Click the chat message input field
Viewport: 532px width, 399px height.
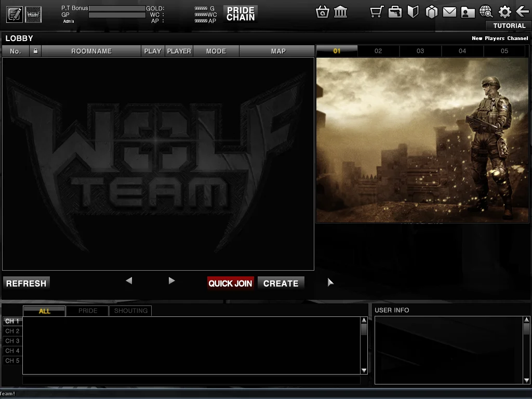pyautogui.click(x=191, y=380)
